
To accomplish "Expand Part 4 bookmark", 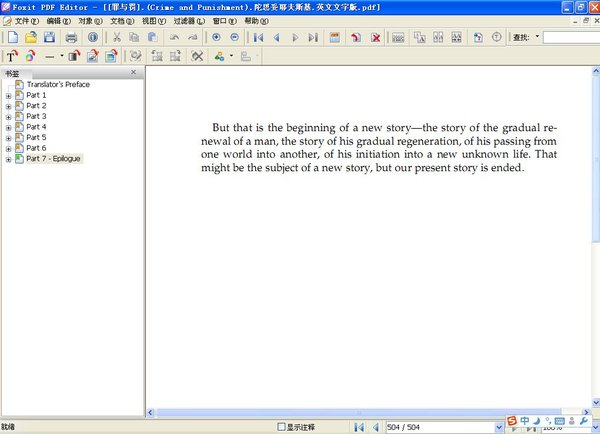I will (x=8, y=128).
